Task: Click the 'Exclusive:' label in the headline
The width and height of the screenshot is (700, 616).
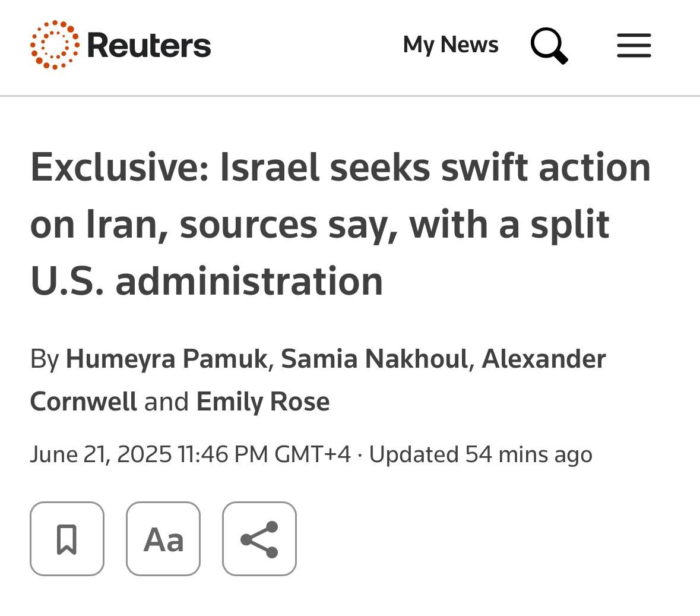Action: [119, 167]
